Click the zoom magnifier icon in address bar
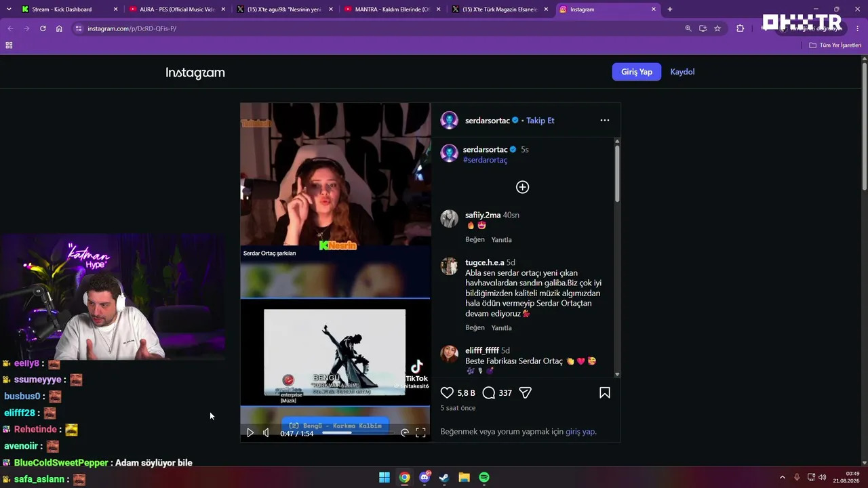Viewport: 868px width, 488px height. pos(688,28)
